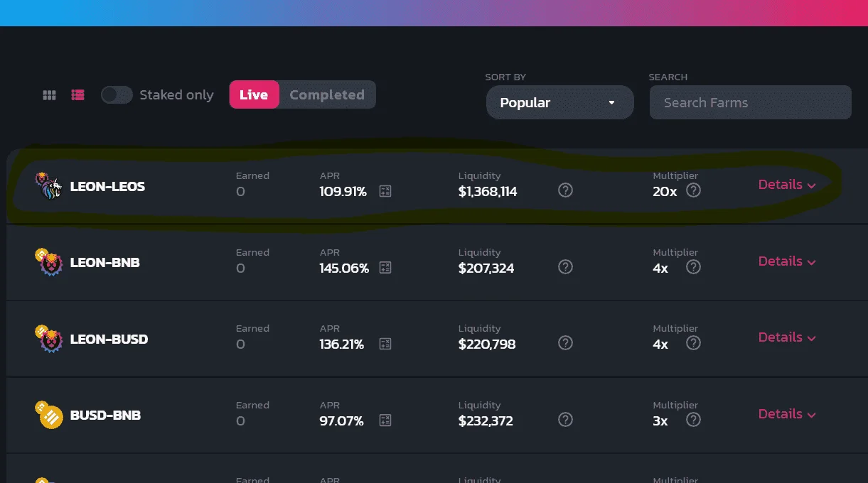Open APR calculator for LEON-BNB
The image size is (868, 483).
pos(385,268)
